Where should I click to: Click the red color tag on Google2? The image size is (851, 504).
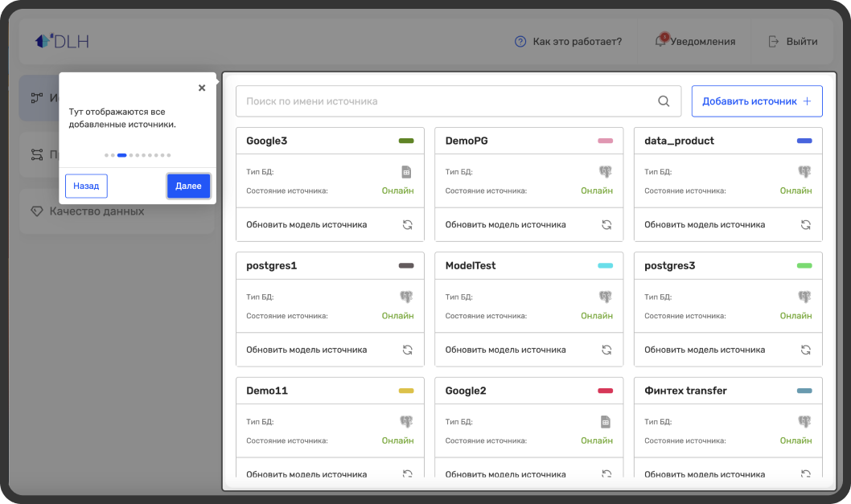(x=605, y=391)
